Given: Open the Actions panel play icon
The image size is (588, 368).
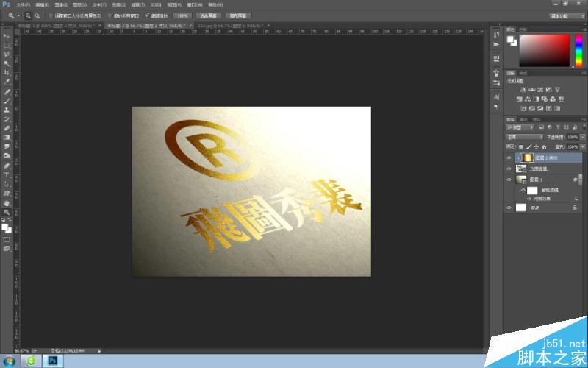Looking at the screenshot, I should tap(497, 44).
